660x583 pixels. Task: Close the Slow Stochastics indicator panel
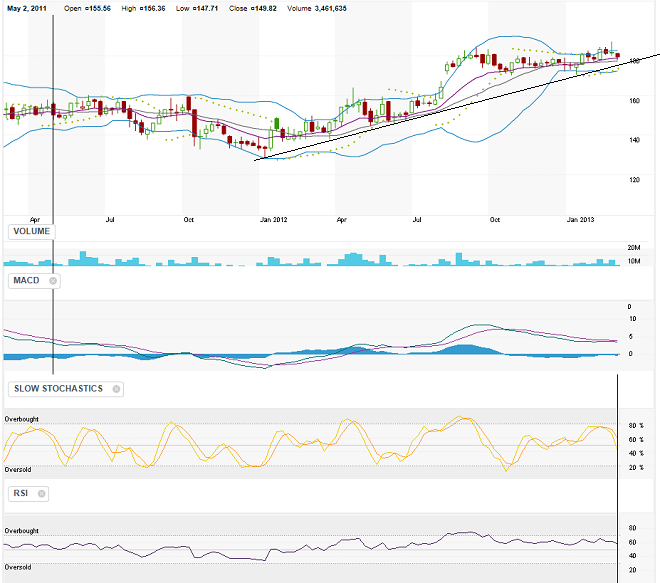pyautogui.click(x=116, y=389)
